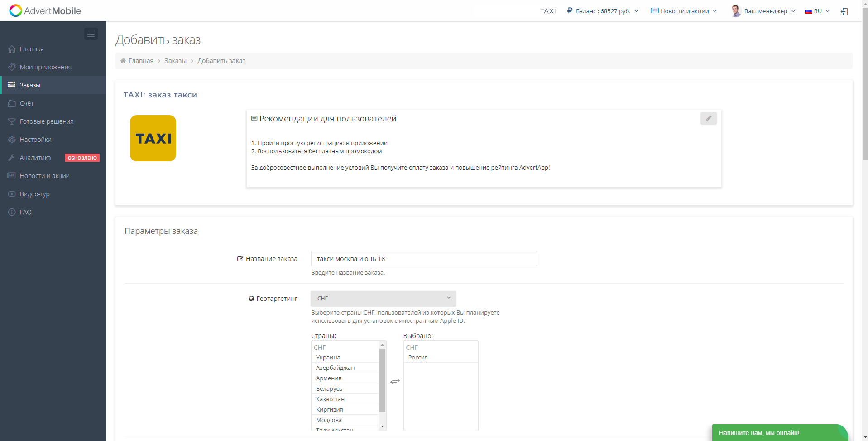Click the news icon in top bar

tap(655, 10)
